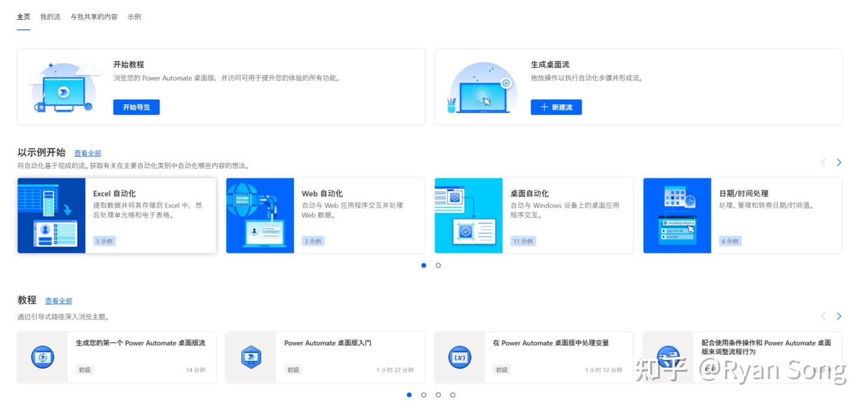
Task: Click the 11 示例 badge
Action: pyautogui.click(x=523, y=241)
